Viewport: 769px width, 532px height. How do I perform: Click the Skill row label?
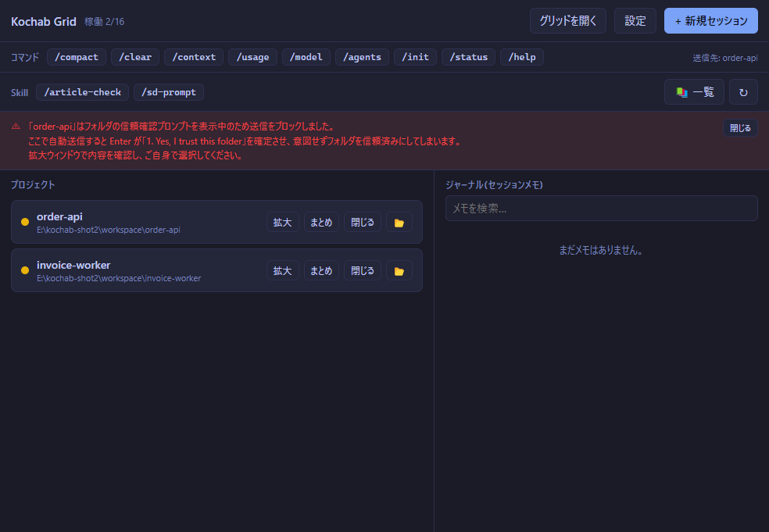coord(20,93)
